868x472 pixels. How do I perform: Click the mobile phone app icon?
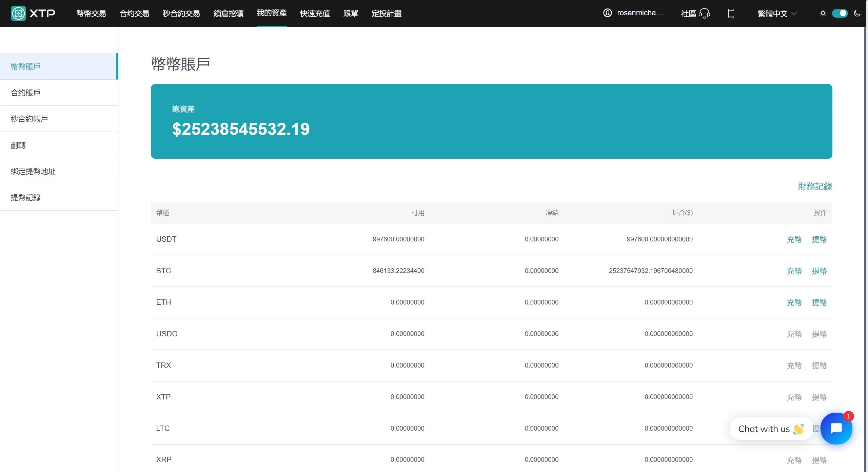pyautogui.click(x=731, y=13)
